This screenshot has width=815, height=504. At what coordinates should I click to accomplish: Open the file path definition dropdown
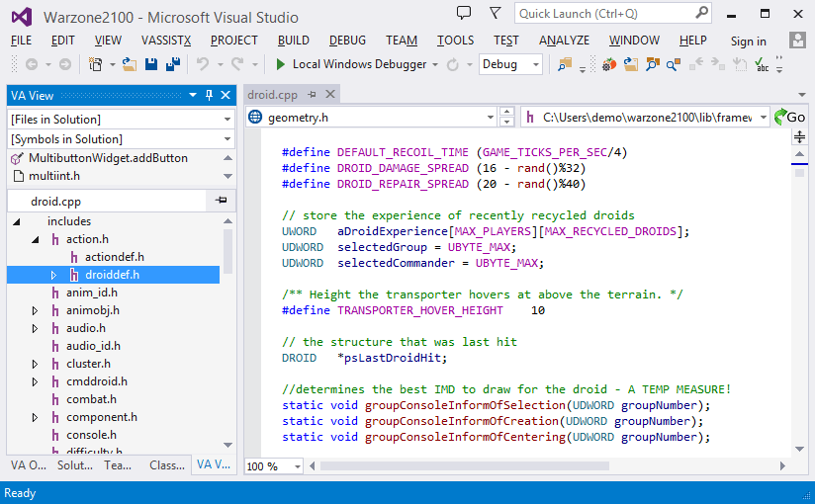click(x=763, y=118)
